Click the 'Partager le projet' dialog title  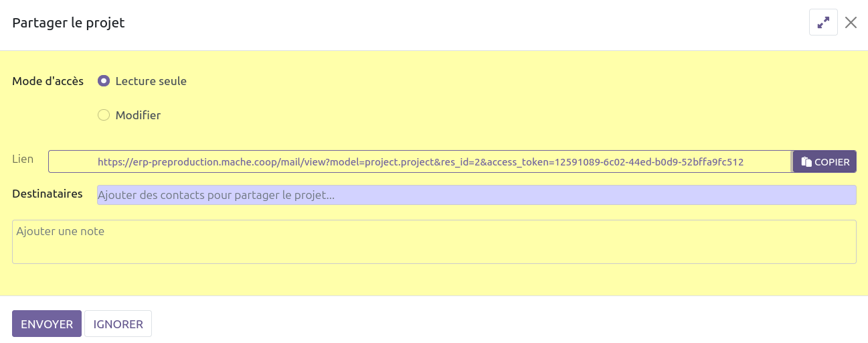[x=69, y=23]
